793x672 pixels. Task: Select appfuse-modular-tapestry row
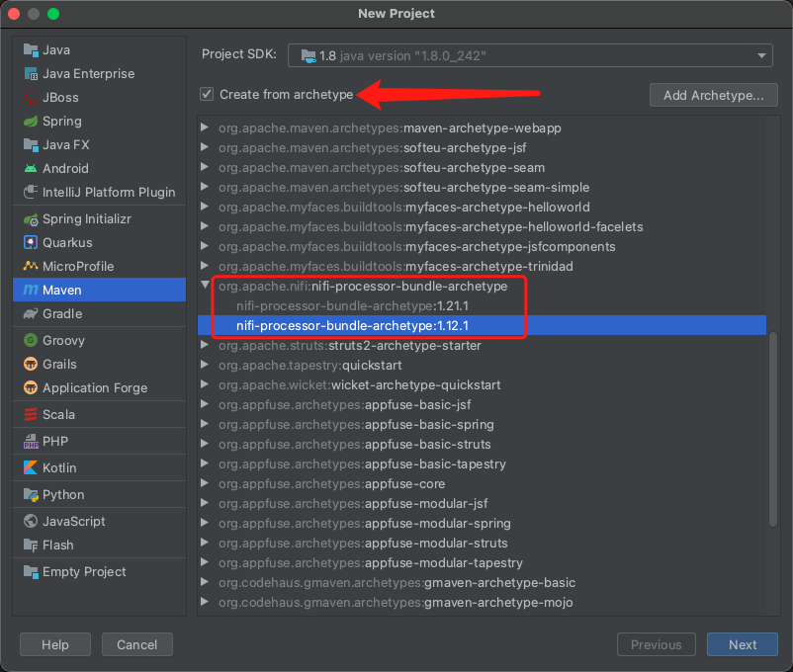[x=482, y=562]
